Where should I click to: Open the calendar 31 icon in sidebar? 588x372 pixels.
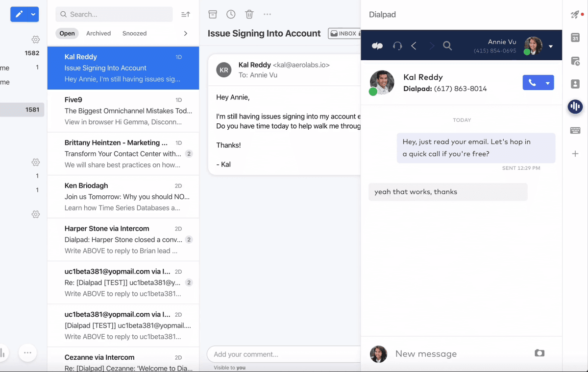pos(575,38)
